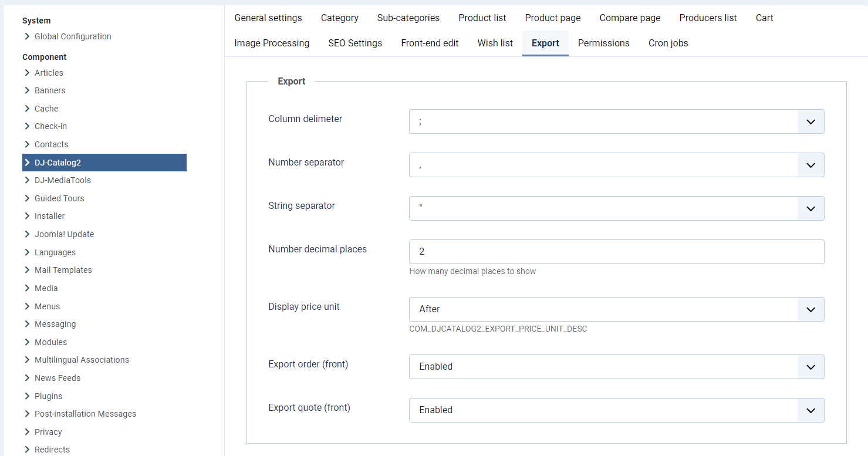The height and width of the screenshot is (456, 868).
Task: Open the Display price unit dropdown
Action: (616, 309)
